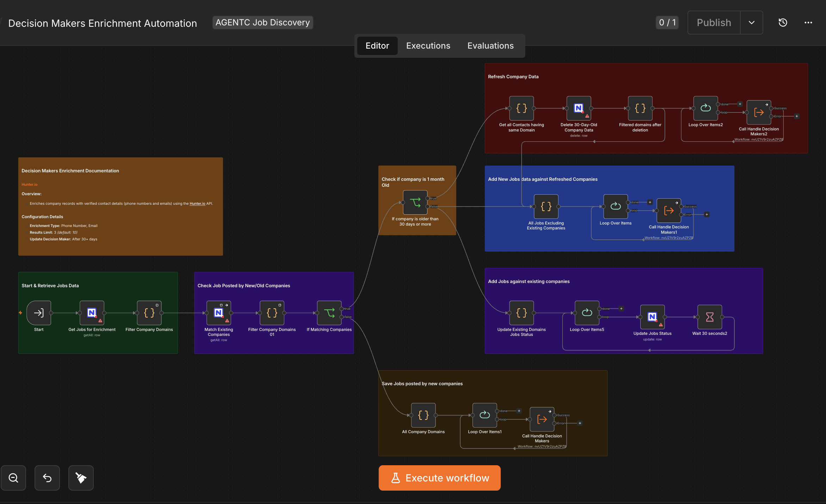Click Decision Makers Enrichment Documentation heading

tap(70, 171)
